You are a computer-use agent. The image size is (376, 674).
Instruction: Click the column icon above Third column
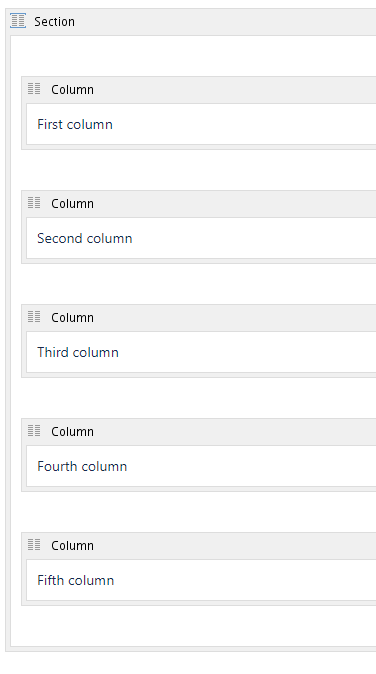click(x=34, y=317)
